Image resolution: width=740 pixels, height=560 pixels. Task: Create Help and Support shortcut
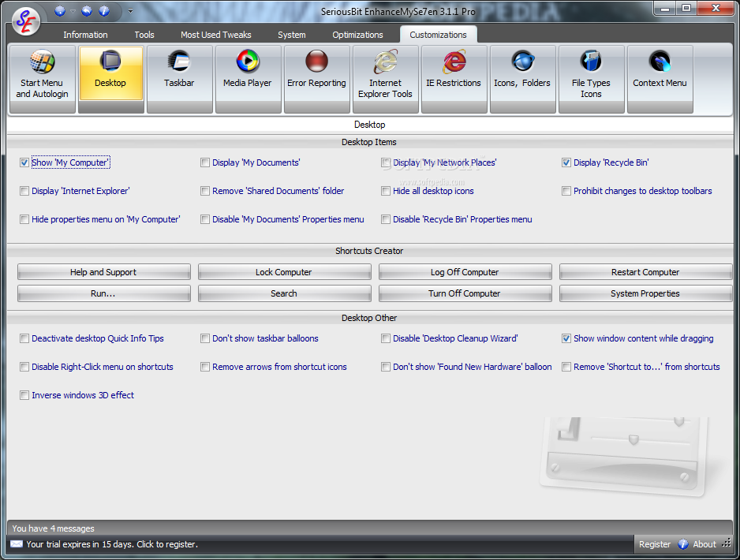pos(104,272)
